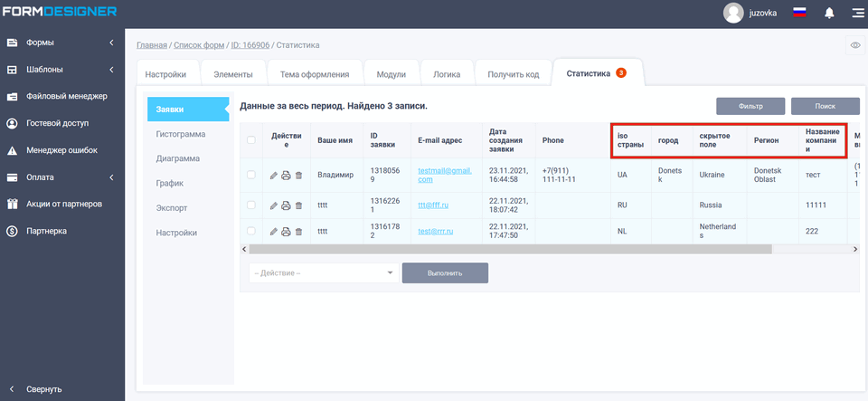Click the Фильтр button
The width and height of the screenshot is (868, 401).
coord(750,106)
